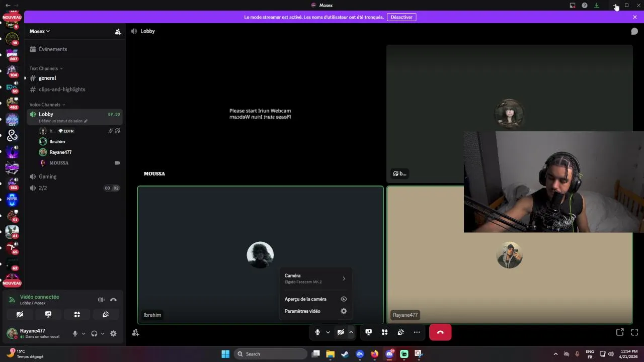
Task: Click Vidéo connectée connection status
Action: pos(39,297)
